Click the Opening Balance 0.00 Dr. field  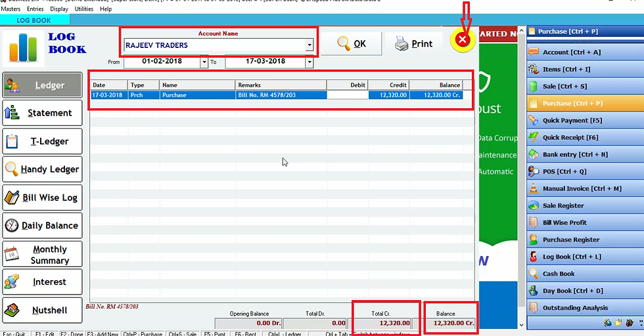tap(248, 324)
